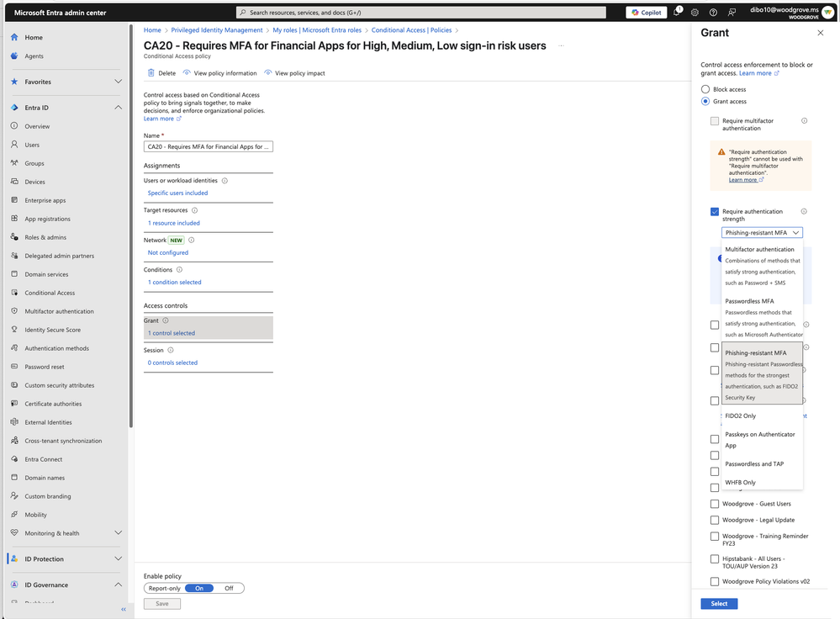Choose Multifactor authentication strength option
The height and width of the screenshot is (619, 840).
click(x=763, y=266)
